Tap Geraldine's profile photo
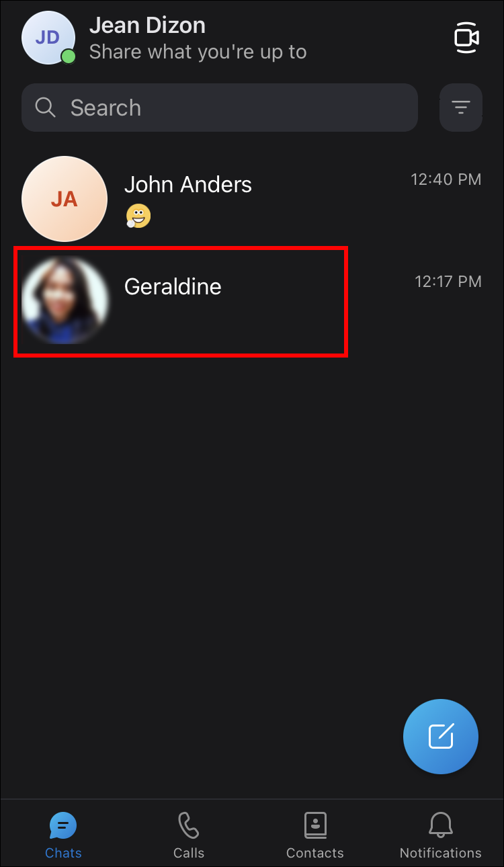 point(65,300)
